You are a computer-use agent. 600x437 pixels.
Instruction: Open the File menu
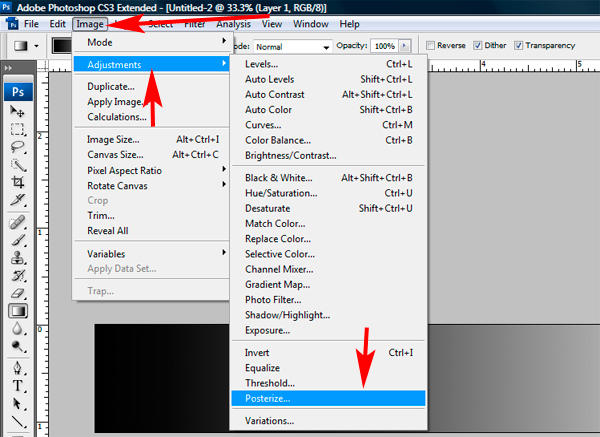click(31, 24)
